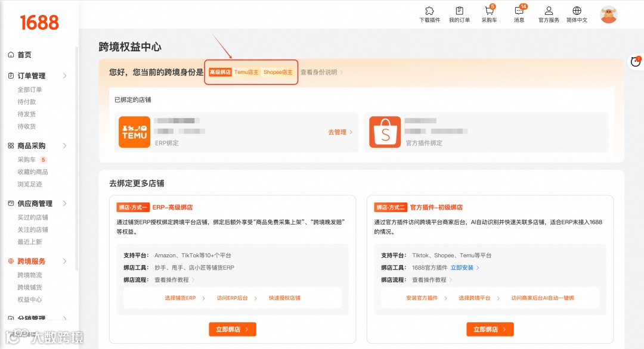
Task: Open 权益中心 in the sidebar
Action: tap(30, 300)
